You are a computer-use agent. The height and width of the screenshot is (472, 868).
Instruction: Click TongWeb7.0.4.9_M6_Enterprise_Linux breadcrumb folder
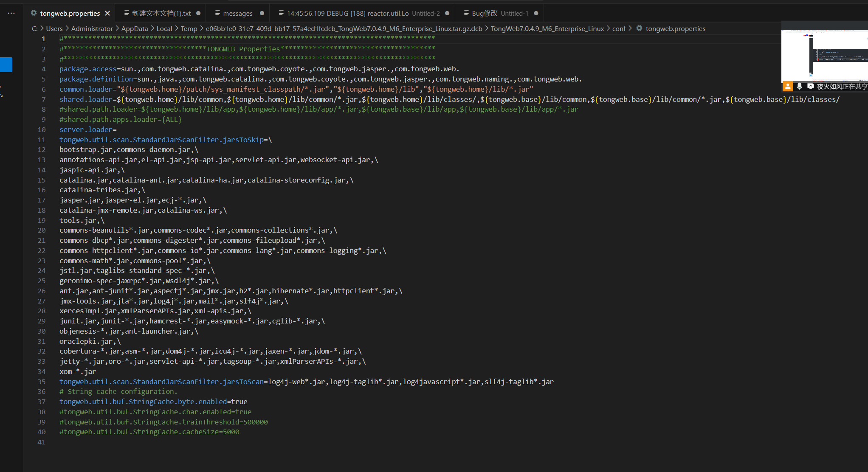coord(547,28)
